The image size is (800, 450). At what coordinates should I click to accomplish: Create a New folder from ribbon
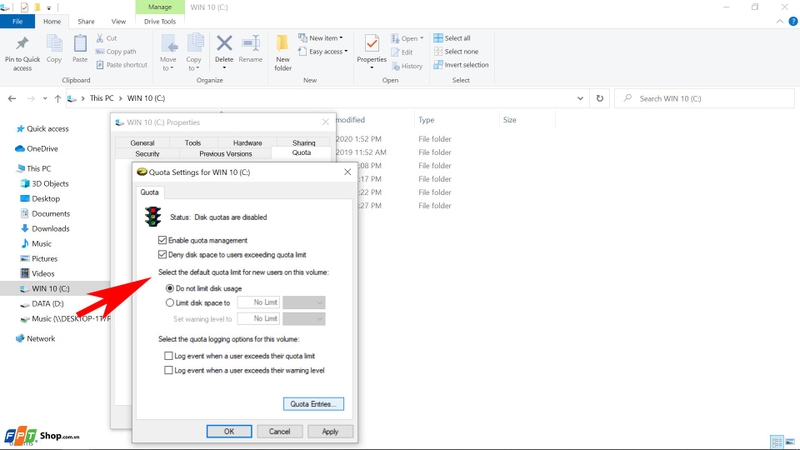pos(283,53)
